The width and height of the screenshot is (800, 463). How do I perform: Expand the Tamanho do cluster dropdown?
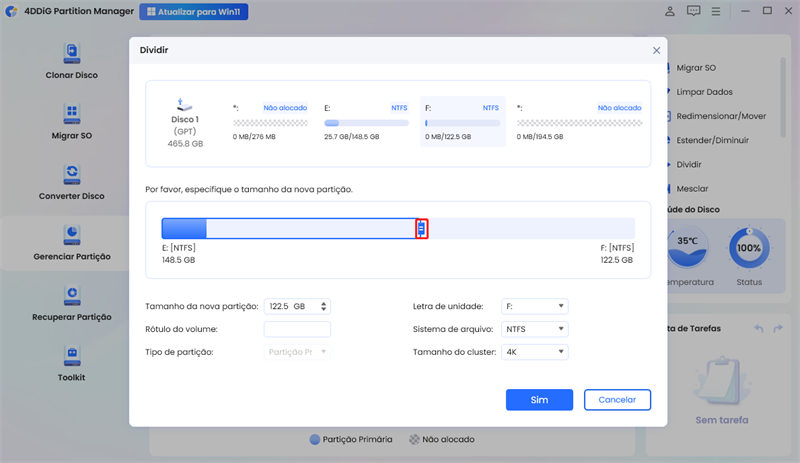[536, 352]
